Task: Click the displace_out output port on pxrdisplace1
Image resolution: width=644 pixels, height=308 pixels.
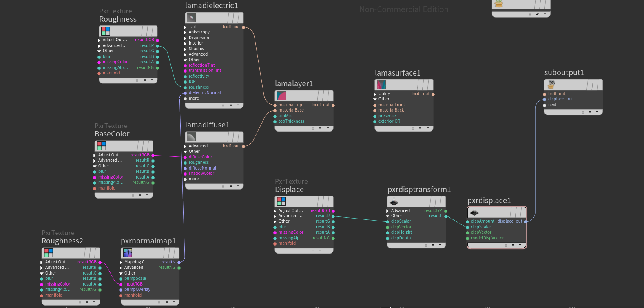Action: (526, 221)
